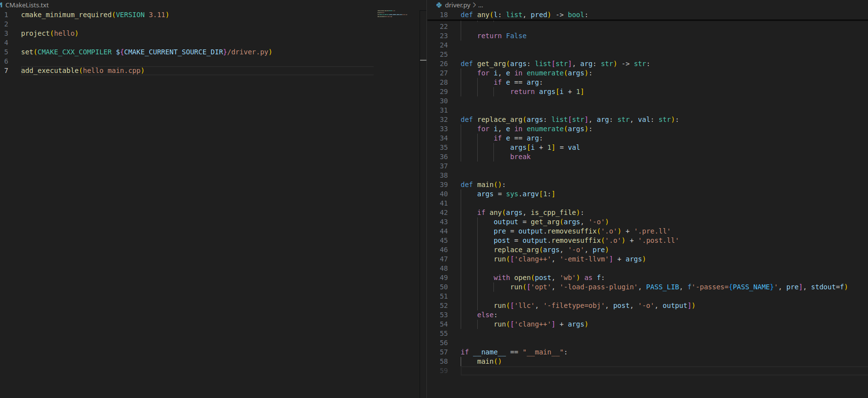Click line number 1 in CMakeLists.txt

pos(6,15)
